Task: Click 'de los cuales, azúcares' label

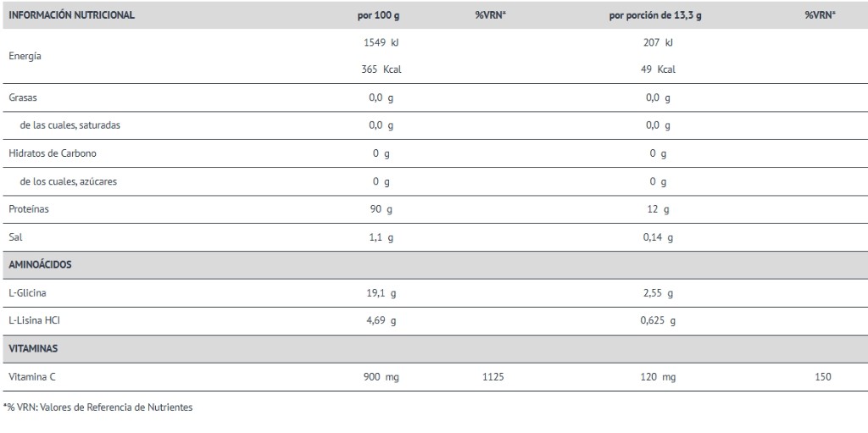Action: [x=69, y=181]
